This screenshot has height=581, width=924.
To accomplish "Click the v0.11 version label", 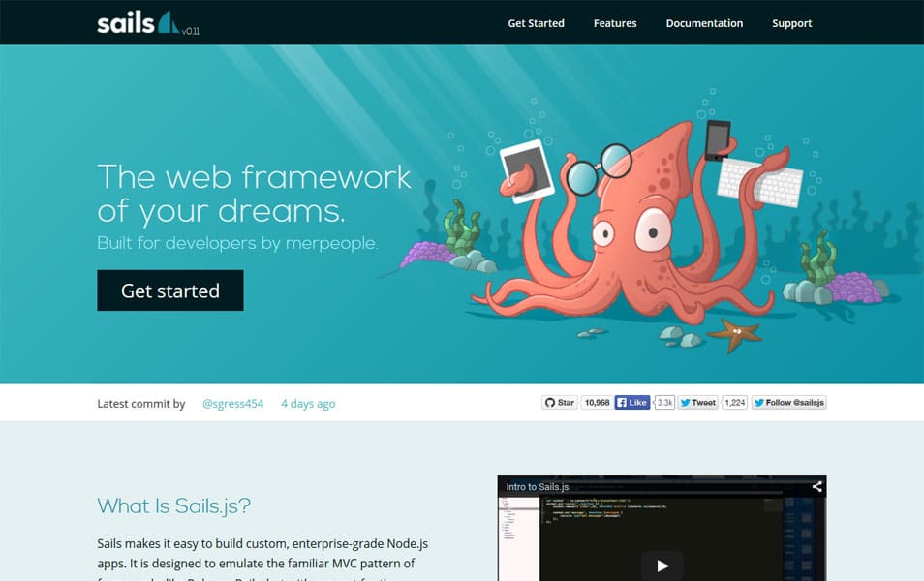I will [x=191, y=31].
